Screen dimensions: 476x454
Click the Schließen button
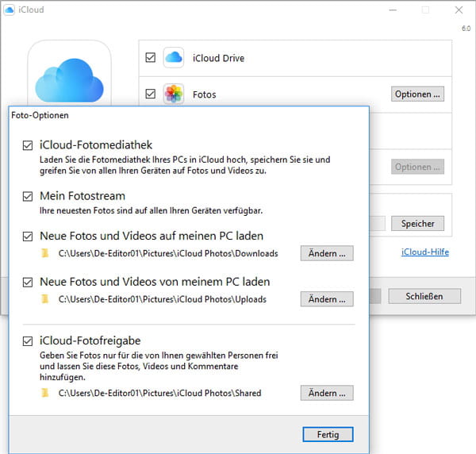424,296
